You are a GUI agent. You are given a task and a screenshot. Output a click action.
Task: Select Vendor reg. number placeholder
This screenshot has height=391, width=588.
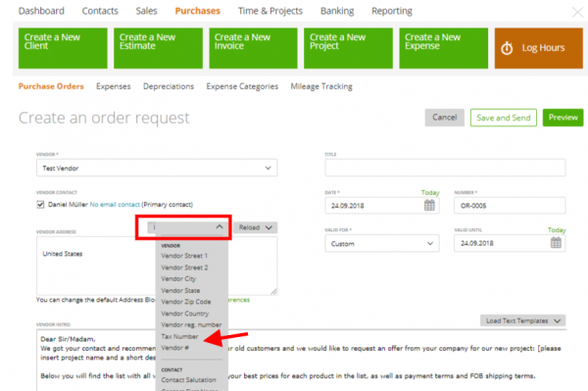(191, 324)
